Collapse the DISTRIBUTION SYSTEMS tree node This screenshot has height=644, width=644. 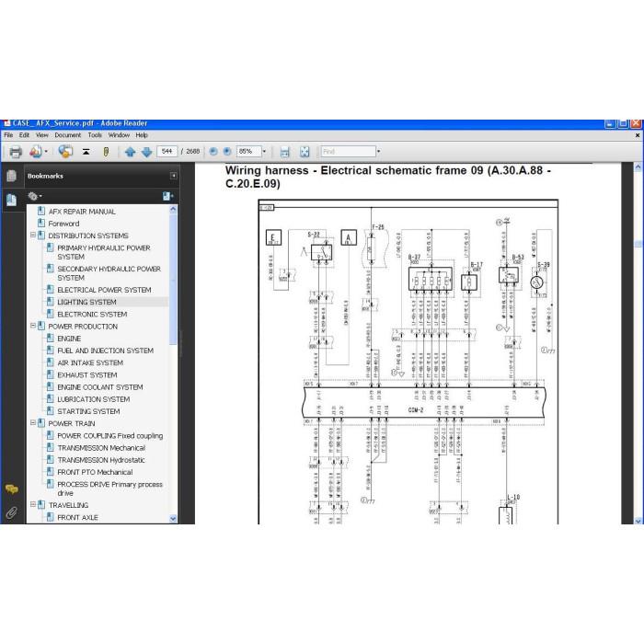tap(33, 236)
